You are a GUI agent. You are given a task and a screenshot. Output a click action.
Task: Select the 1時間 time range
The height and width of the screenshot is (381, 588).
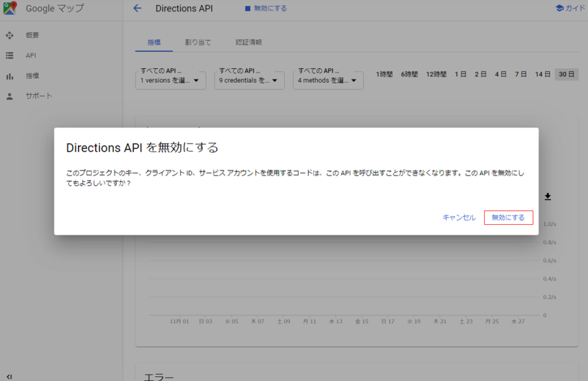384,74
